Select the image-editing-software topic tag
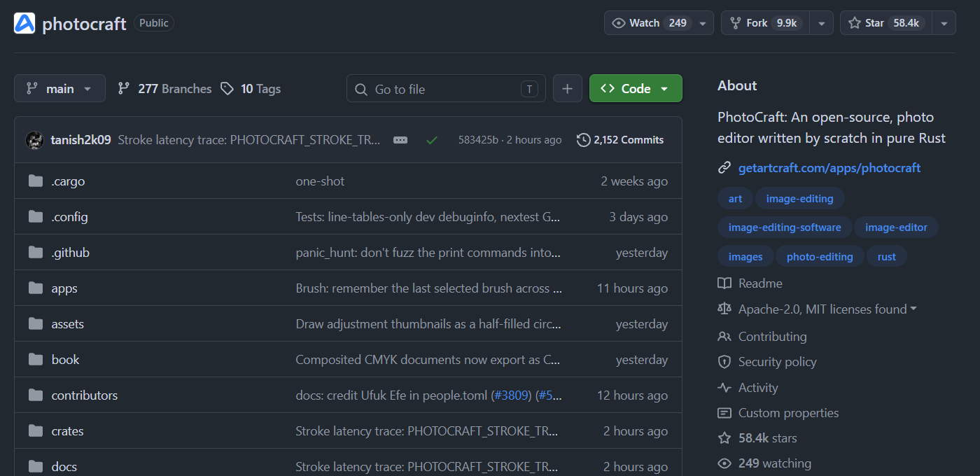The image size is (980, 476). pyautogui.click(x=785, y=227)
